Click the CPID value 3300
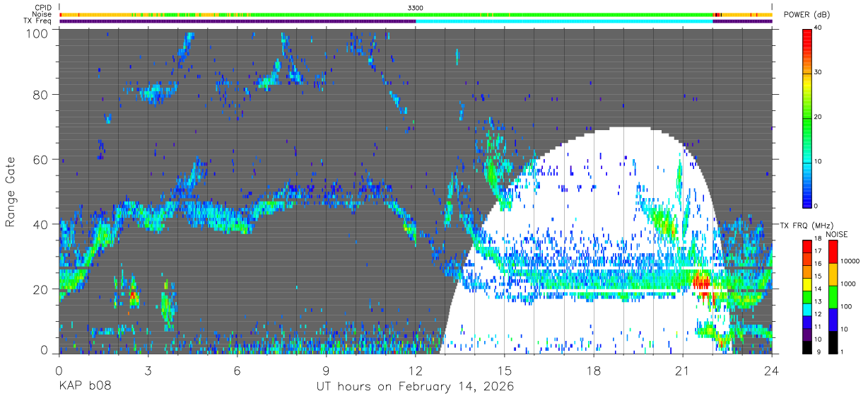Image resolution: width=868 pixels, height=401 pixels. 416,7
